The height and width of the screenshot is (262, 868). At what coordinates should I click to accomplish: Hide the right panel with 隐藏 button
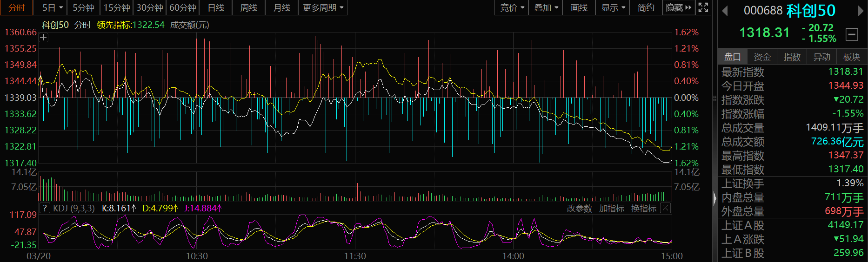tap(679, 7)
